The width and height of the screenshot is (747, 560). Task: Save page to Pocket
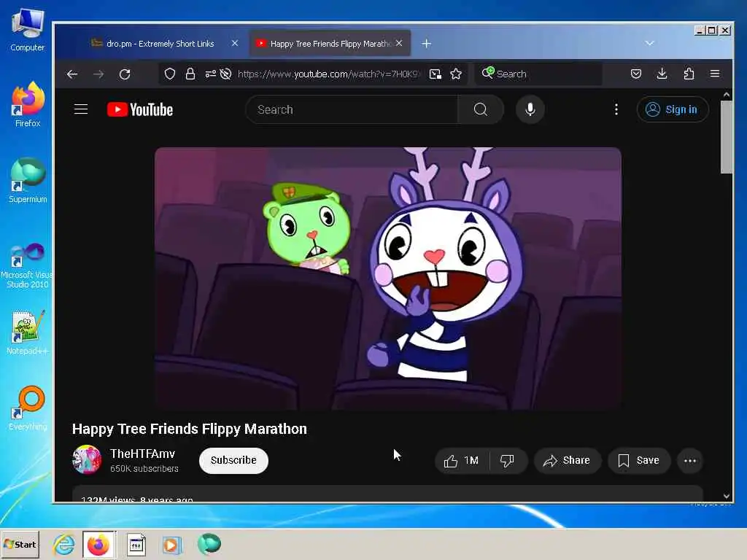(x=636, y=74)
